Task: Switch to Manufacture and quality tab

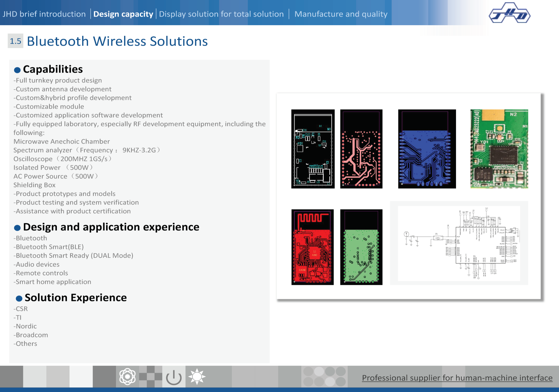Action: [x=341, y=14]
